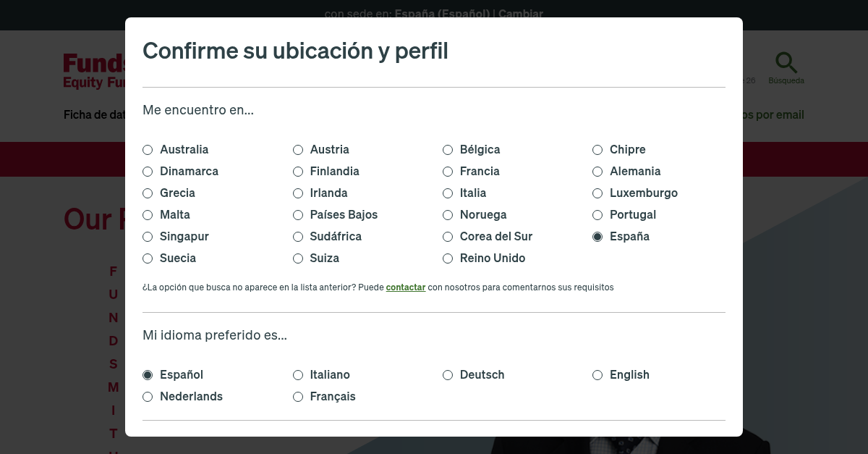The image size is (868, 454).
Task: Click Cambiar link in top bar
Action: (521, 14)
